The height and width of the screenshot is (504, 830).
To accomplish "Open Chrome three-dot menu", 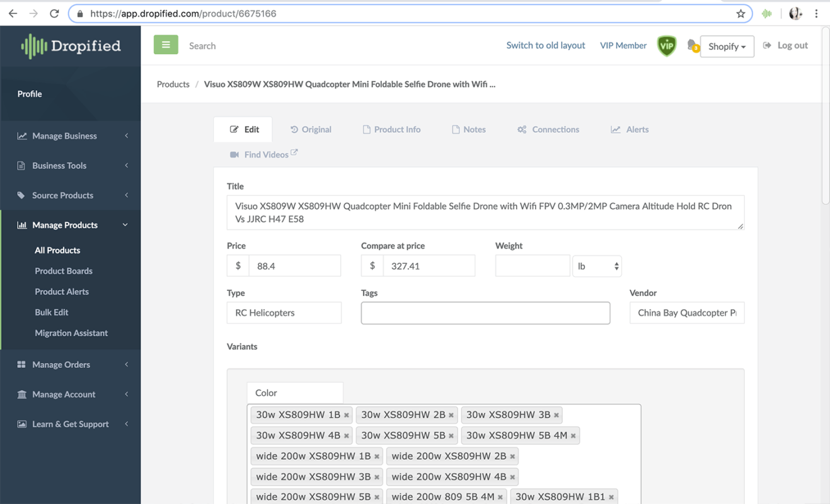I will point(816,13).
